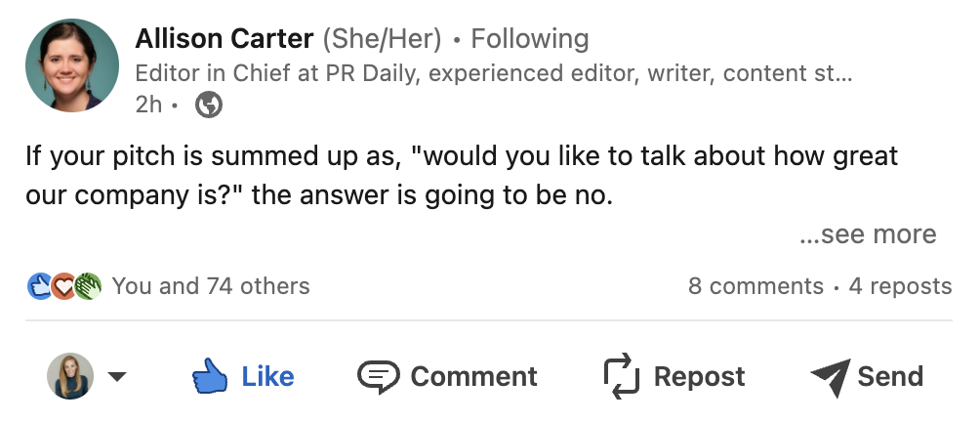Viewport: 980px width, 422px height.
Task: Expand the post with see more
Action: tap(868, 234)
